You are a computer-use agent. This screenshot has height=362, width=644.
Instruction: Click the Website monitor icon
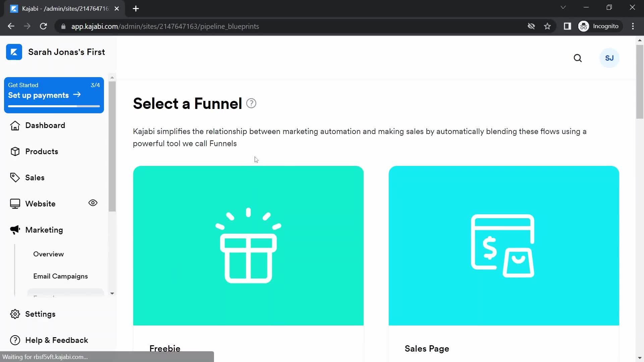pos(15,204)
